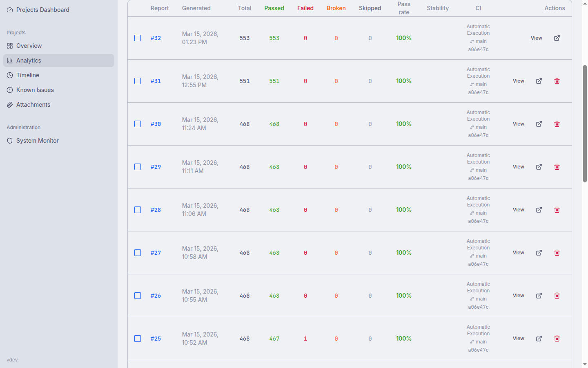This screenshot has width=588, height=368.
Task: Select checkbox for report #31
Action: (x=138, y=81)
